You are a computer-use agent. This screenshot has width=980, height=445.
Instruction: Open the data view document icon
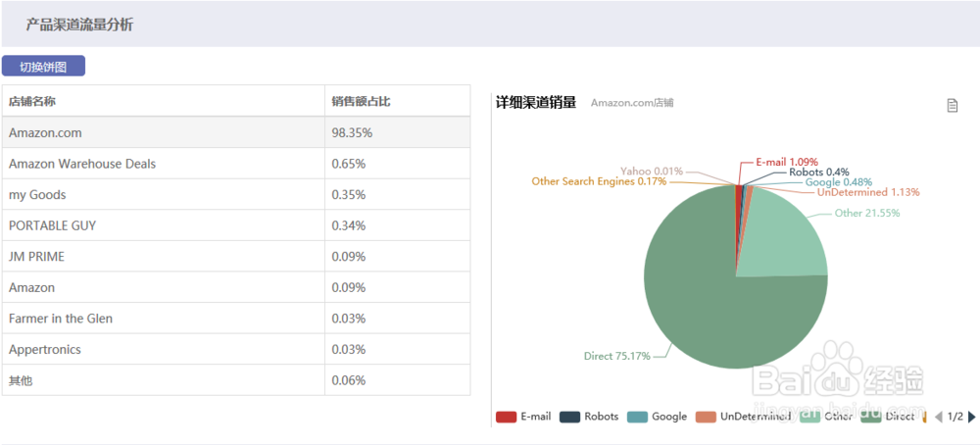952,106
